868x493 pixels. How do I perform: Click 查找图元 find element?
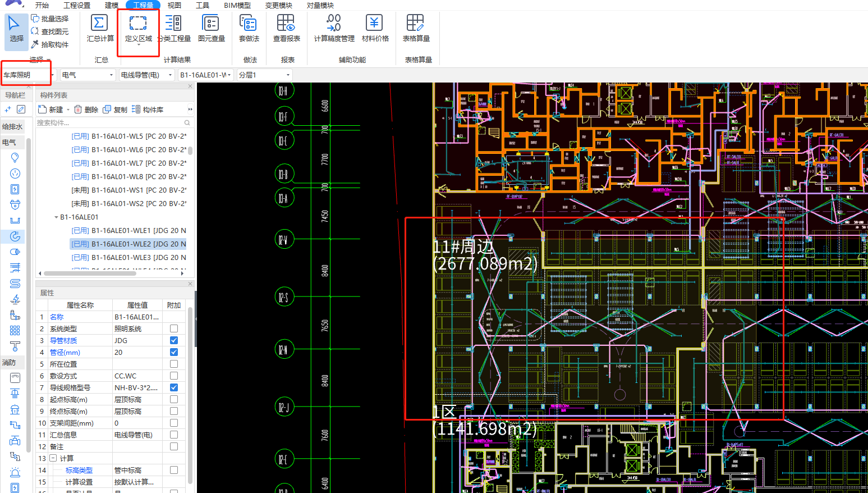50,31
